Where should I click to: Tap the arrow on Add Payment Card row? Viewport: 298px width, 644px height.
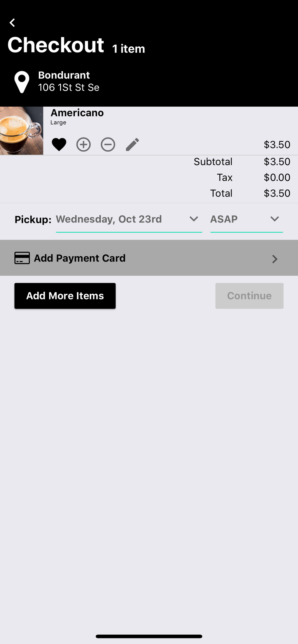(274, 259)
